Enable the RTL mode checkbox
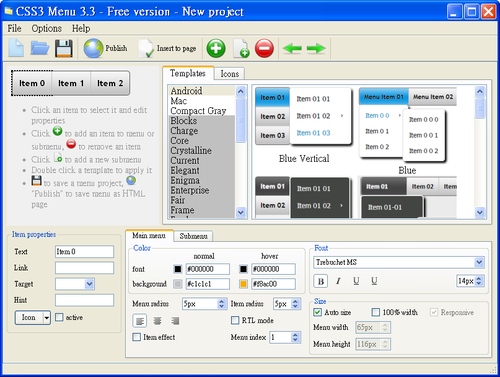Image resolution: width=500 pixels, height=377 pixels. 235,320
